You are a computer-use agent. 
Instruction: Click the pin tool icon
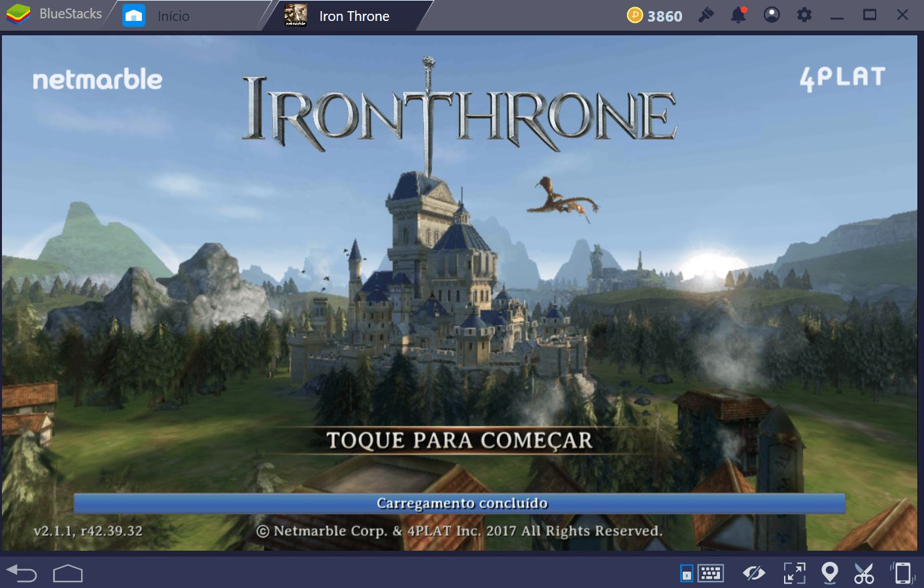click(x=706, y=15)
